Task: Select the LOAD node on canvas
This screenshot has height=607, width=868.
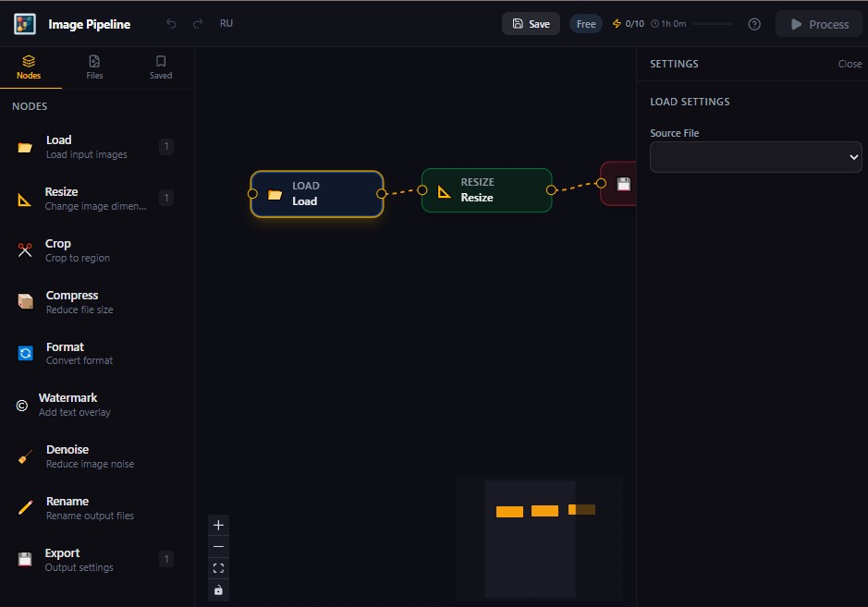Action: [317, 194]
